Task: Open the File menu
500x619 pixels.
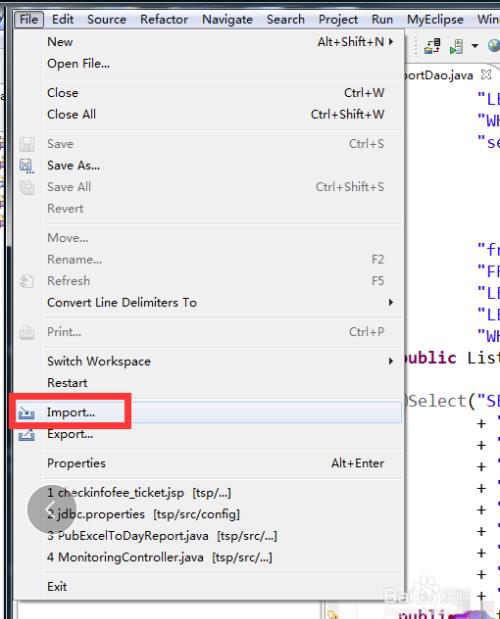Action: tap(29, 19)
